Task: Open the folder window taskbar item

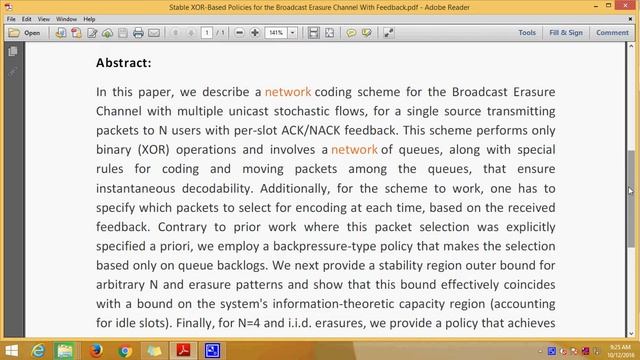Action: (154, 351)
